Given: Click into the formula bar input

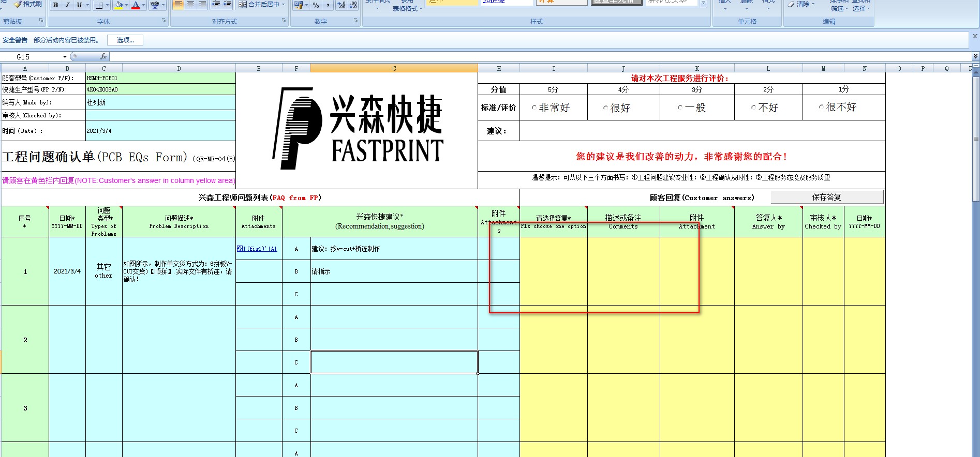Looking at the screenshot, I should 540,56.
